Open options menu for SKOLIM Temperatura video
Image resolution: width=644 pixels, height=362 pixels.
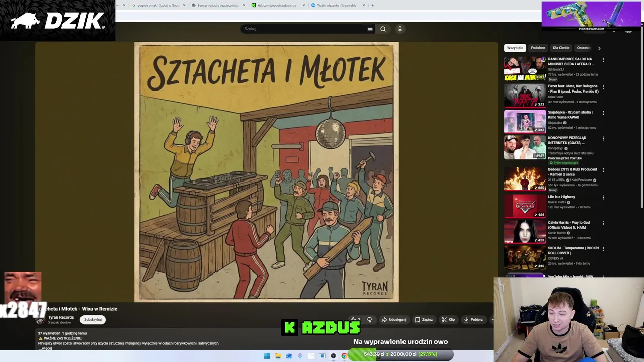(x=603, y=248)
